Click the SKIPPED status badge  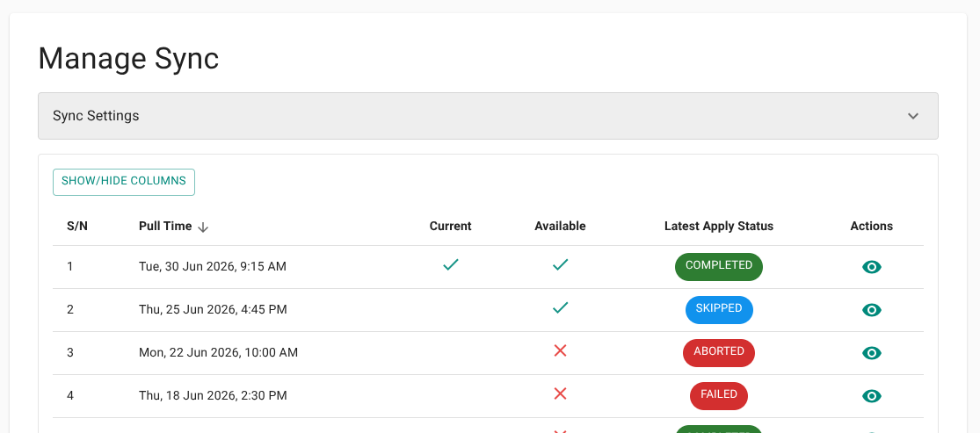[719, 310]
